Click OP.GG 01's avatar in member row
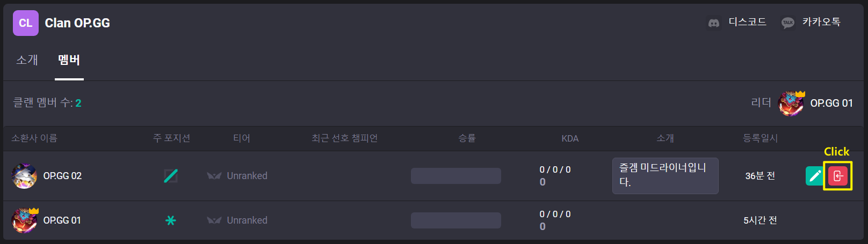The image size is (868, 244). (x=24, y=220)
